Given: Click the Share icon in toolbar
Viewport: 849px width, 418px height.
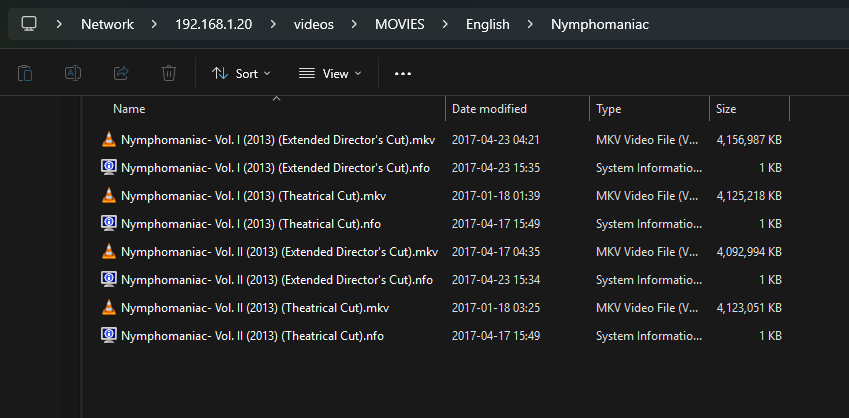Looking at the screenshot, I should point(121,73).
